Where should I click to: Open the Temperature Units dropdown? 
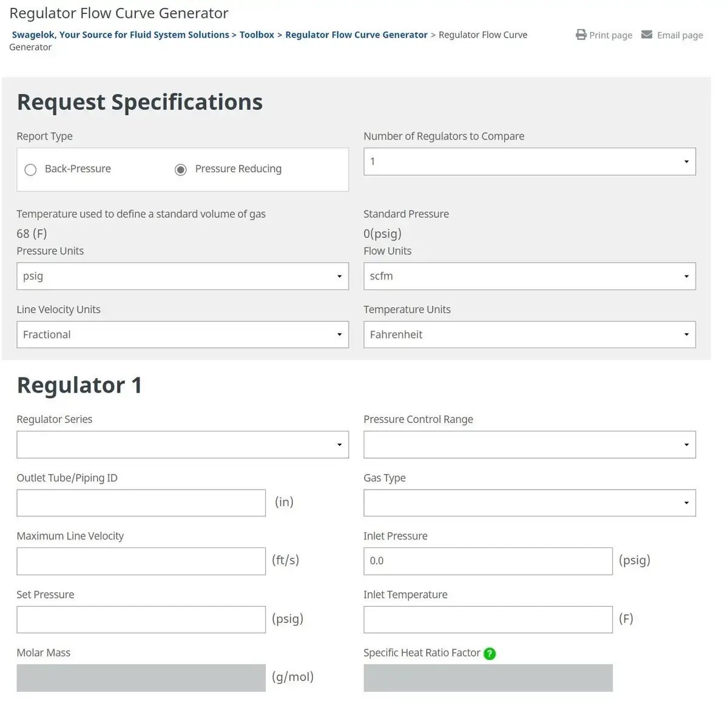pos(686,334)
